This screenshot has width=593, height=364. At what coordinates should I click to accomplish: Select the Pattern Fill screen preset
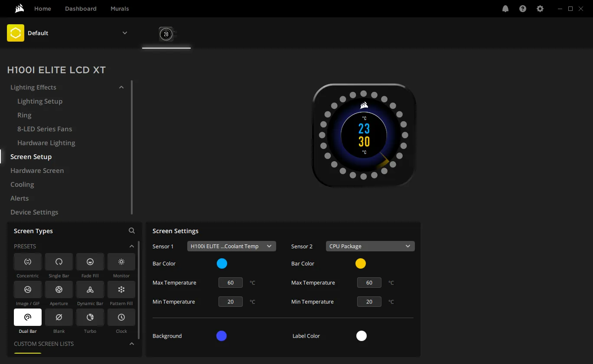tap(121, 289)
